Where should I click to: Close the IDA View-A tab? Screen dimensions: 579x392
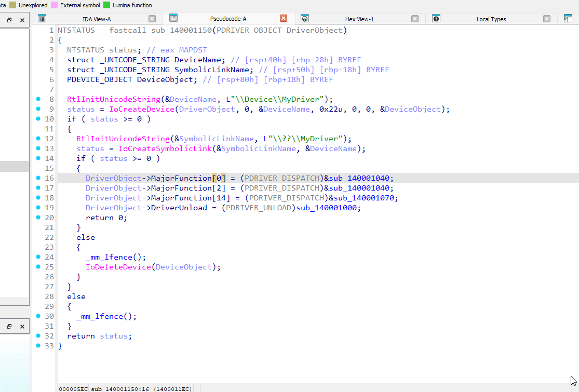[x=152, y=19]
